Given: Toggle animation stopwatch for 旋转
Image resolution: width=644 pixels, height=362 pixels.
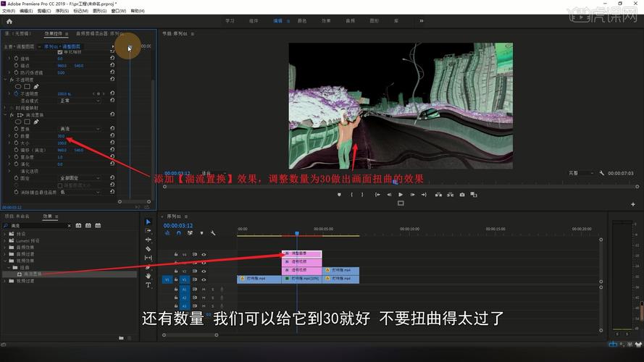Looking at the screenshot, I should click(x=17, y=59).
